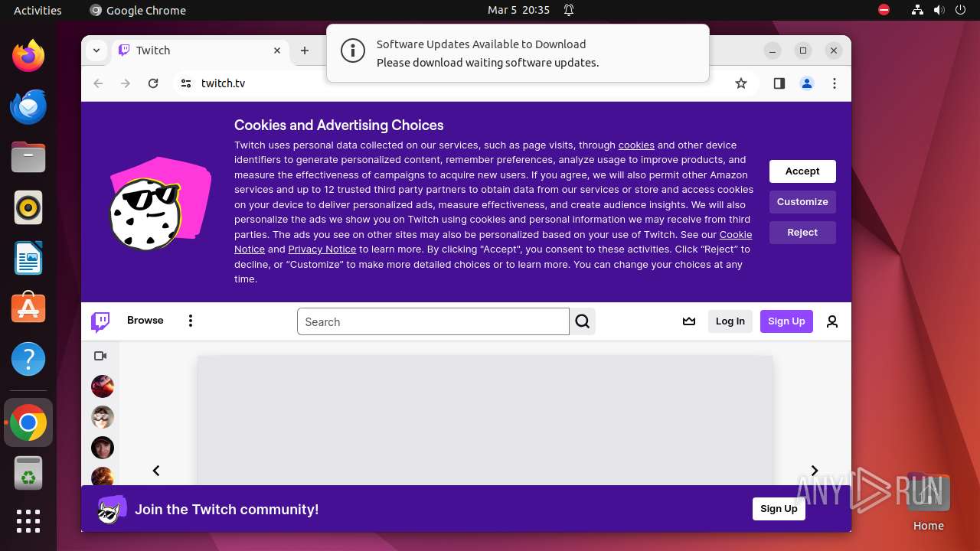Accept cookies

tap(802, 171)
